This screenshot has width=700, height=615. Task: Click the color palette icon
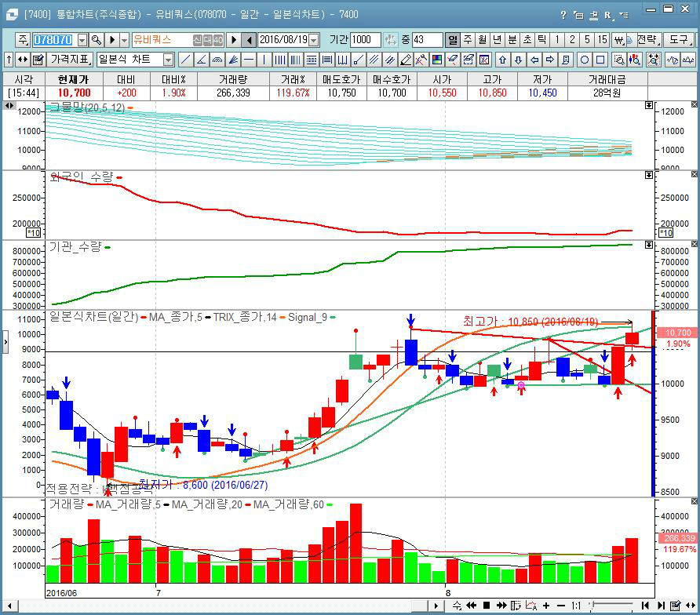[437, 60]
